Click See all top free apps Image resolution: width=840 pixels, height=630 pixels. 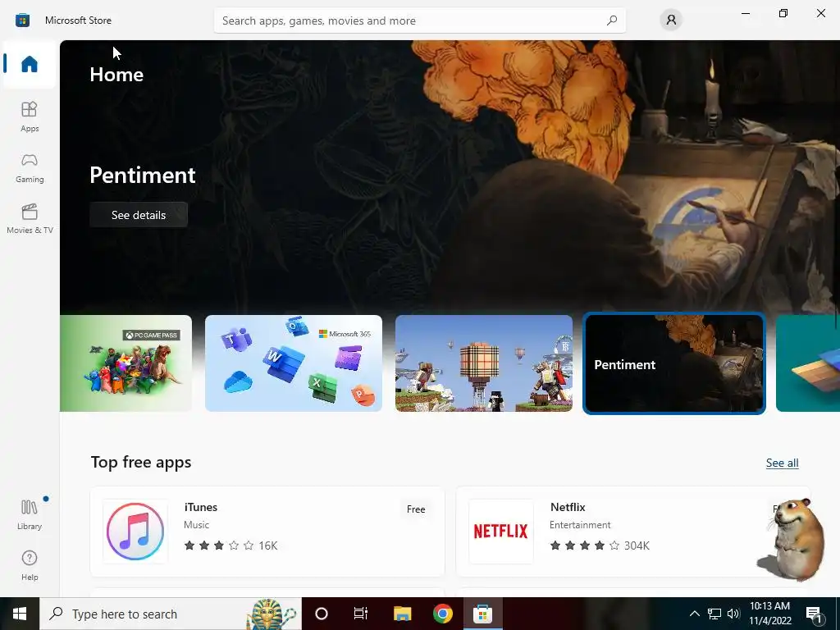click(782, 463)
